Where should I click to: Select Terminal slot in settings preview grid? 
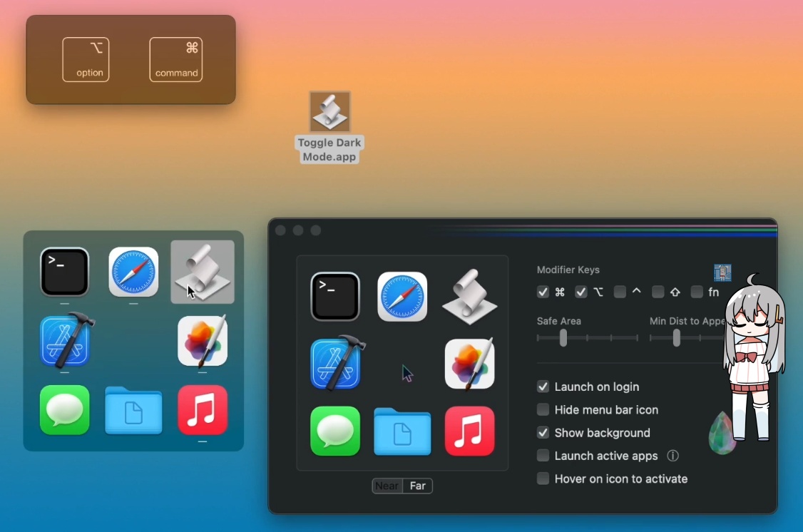pos(335,297)
